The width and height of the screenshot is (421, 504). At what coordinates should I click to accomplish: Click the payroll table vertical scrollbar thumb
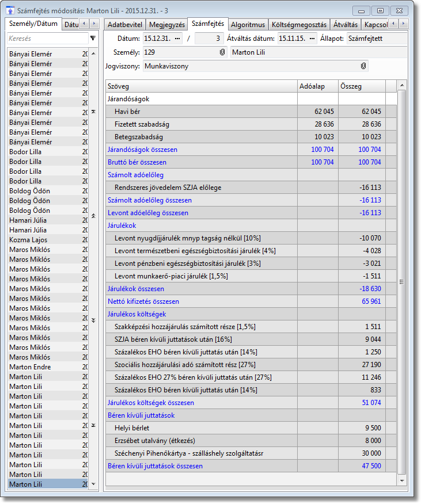[401, 282]
